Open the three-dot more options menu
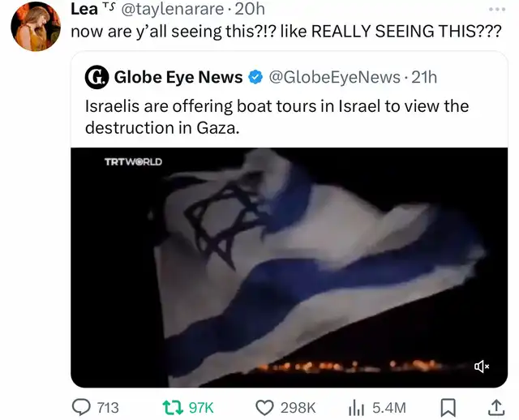 pyautogui.click(x=497, y=10)
